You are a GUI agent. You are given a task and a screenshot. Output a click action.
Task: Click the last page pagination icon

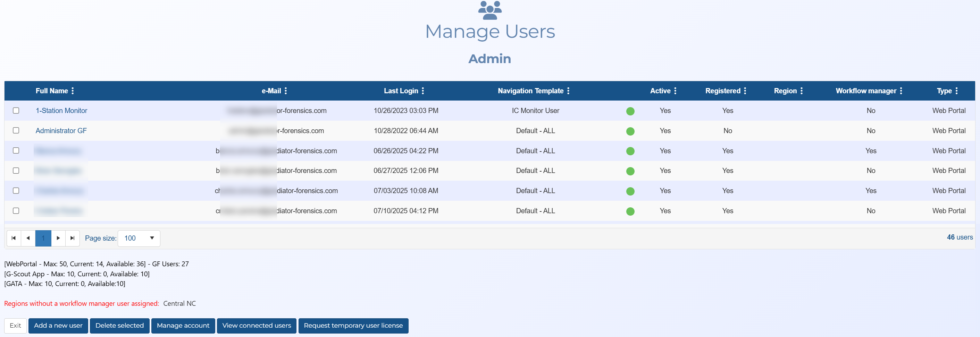[x=73, y=238]
